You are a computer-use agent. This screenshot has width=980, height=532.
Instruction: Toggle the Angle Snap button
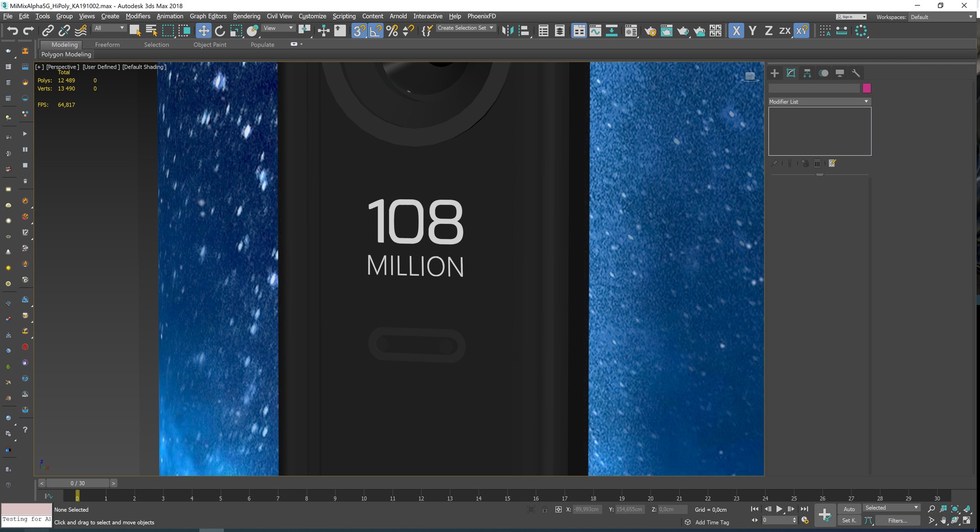point(376,31)
